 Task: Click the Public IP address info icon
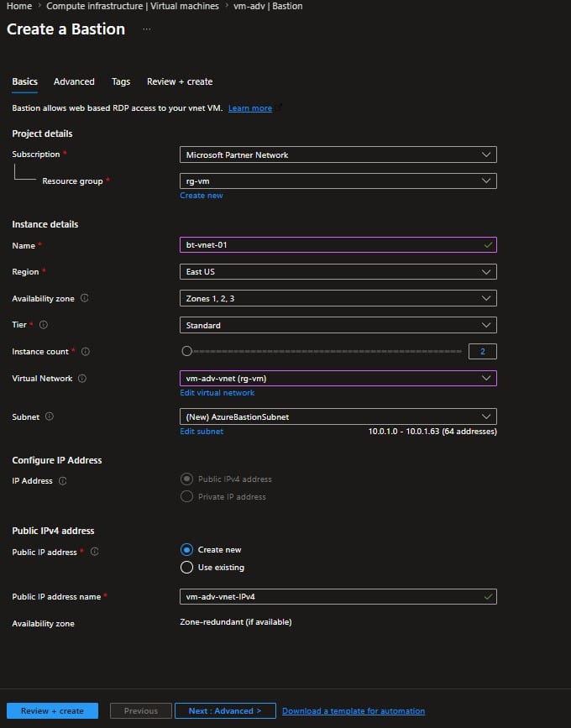pos(92,553)
